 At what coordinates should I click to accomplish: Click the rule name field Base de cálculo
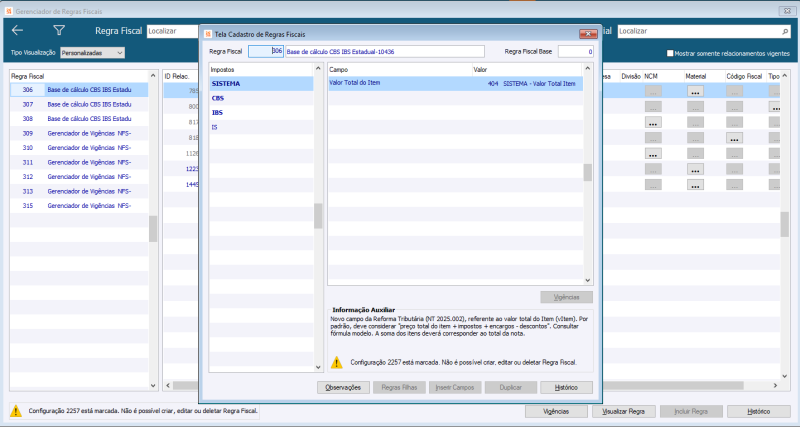click(x=385, y=52)
